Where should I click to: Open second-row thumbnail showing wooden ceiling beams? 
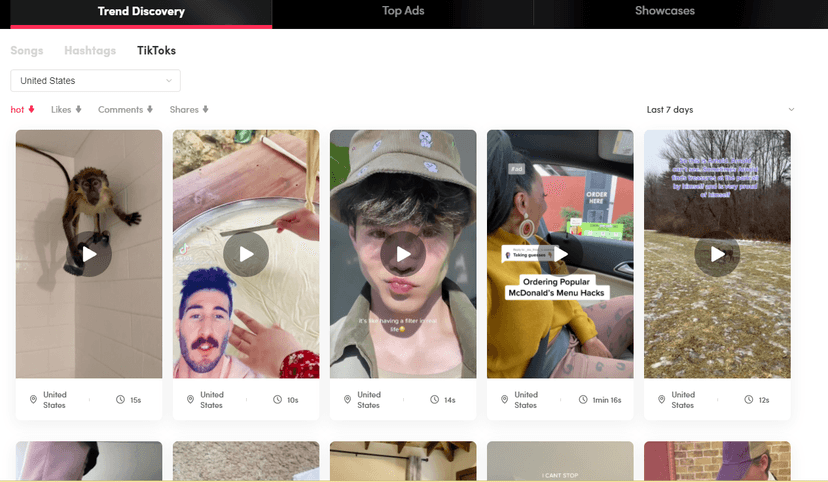click(403, 460)
